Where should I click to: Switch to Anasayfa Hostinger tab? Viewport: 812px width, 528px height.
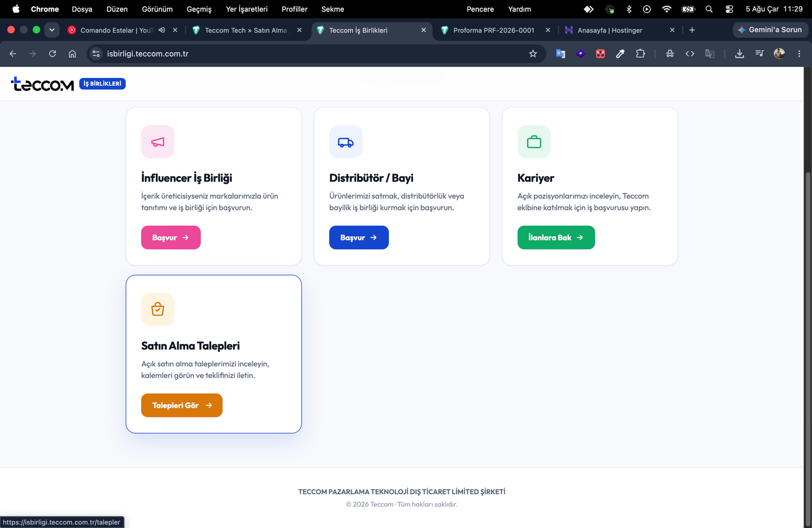(610, 30)
